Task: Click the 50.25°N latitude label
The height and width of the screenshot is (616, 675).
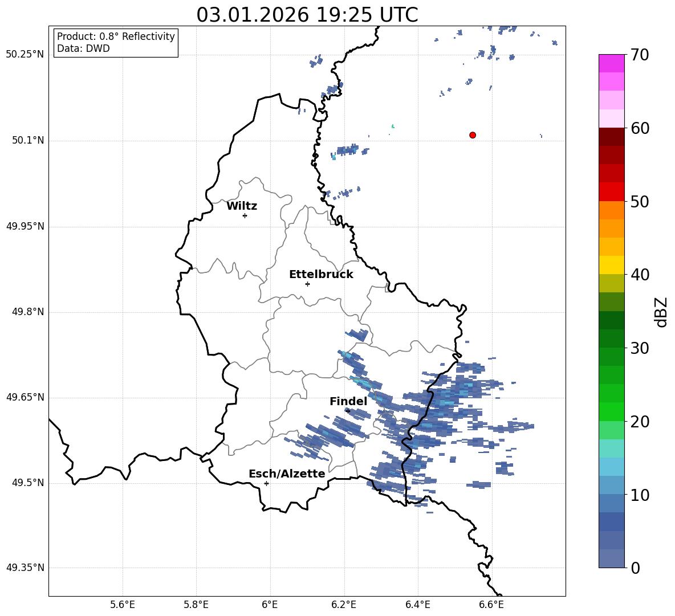Action: point(25,55)
